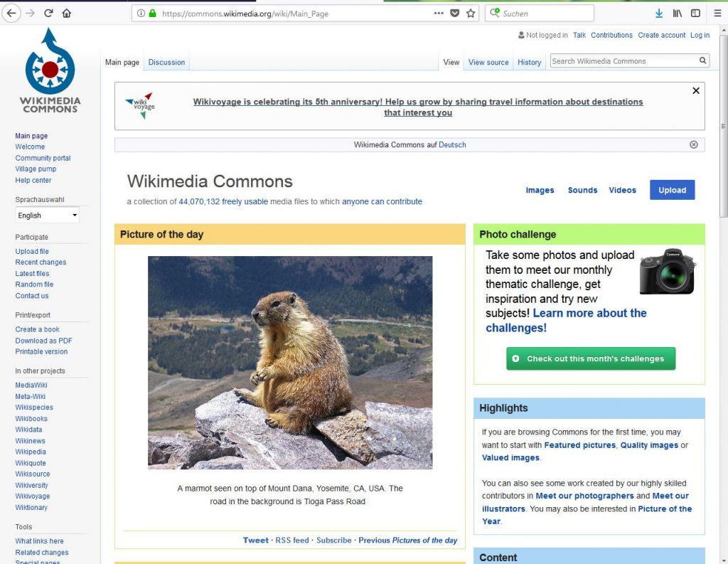This screenshot has height=564, width=728.
Task: Click the Tweet link
Action: (x=255, y=541)
